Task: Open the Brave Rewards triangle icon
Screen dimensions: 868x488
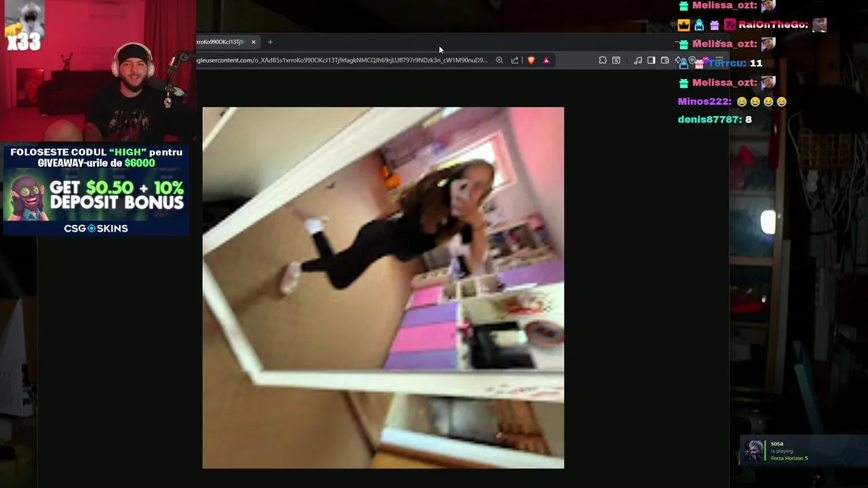Action: click(546, 60)
